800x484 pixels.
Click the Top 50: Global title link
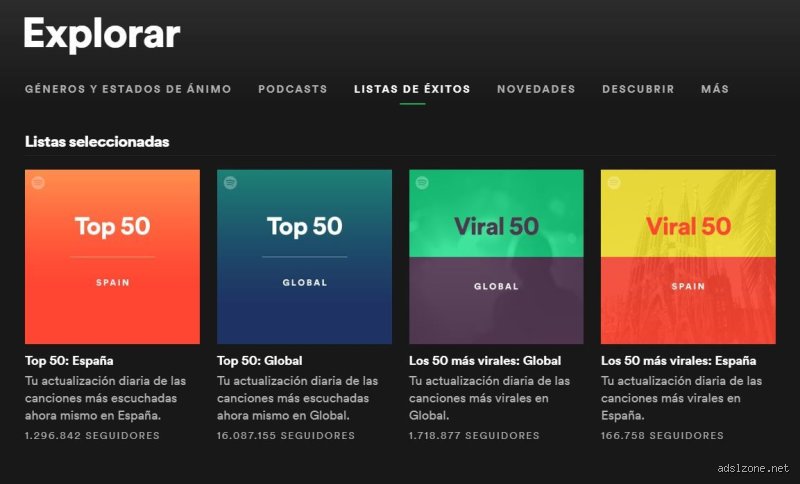(260, 361)
